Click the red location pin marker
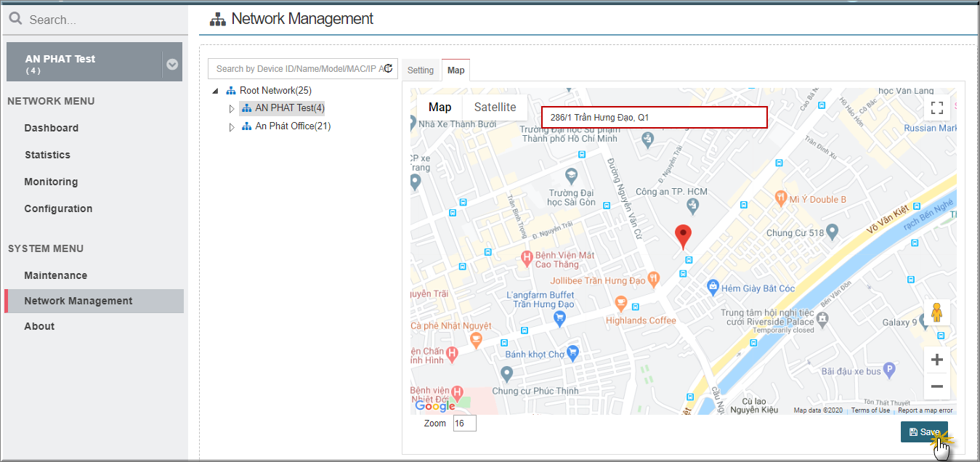 pyautogui.click(x=683, y=237)
